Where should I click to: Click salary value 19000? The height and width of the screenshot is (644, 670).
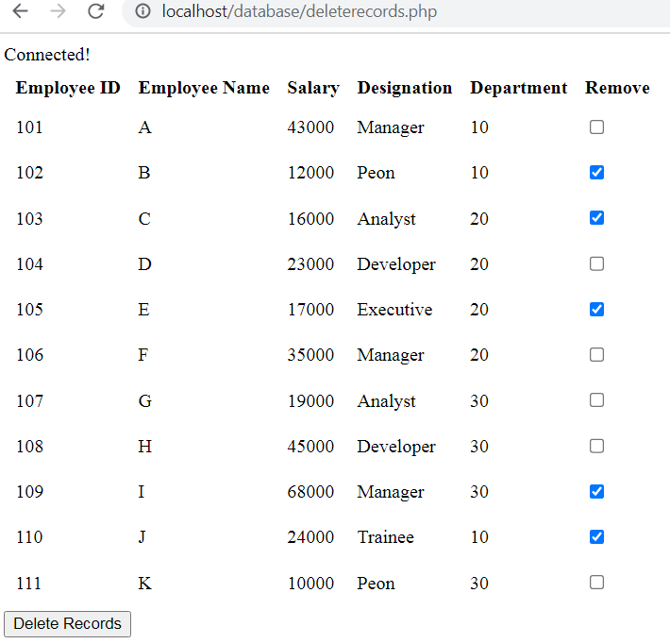point(310,400)
